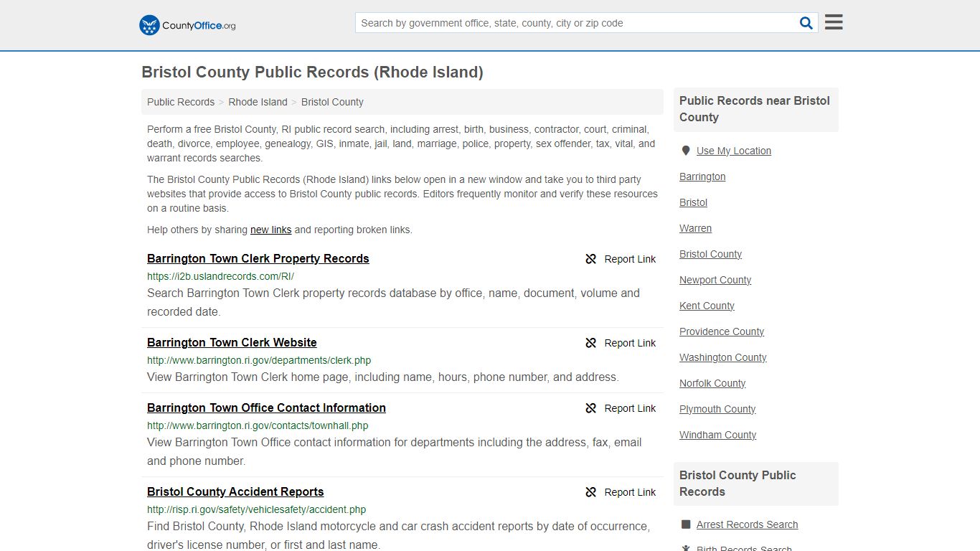The height and width of the screenshot is (551, 980).
Task: Open Barrington Town Clerk Website
Action: 232,342
